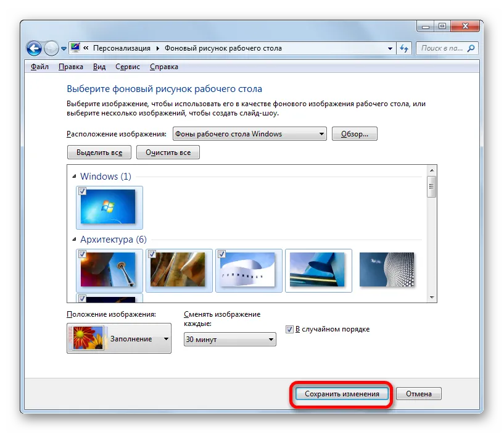
Task: Open the Расположение изображения combo box
Action: 250,134
